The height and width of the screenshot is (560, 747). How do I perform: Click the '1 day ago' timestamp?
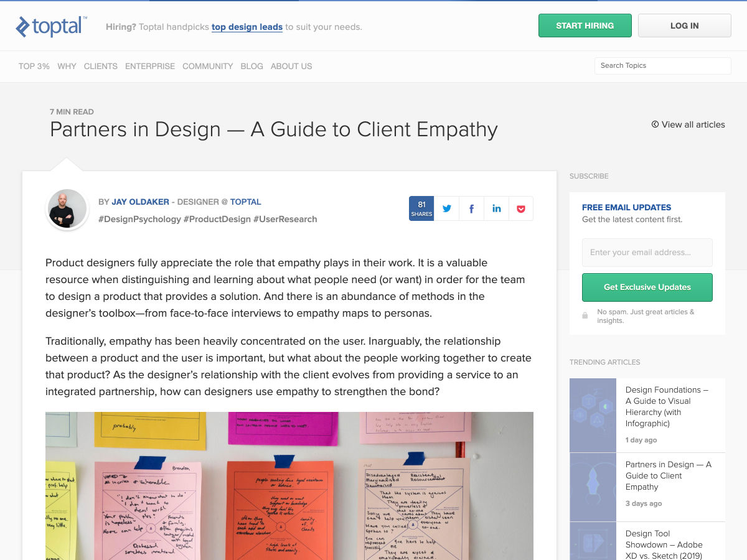pos(641,440)
